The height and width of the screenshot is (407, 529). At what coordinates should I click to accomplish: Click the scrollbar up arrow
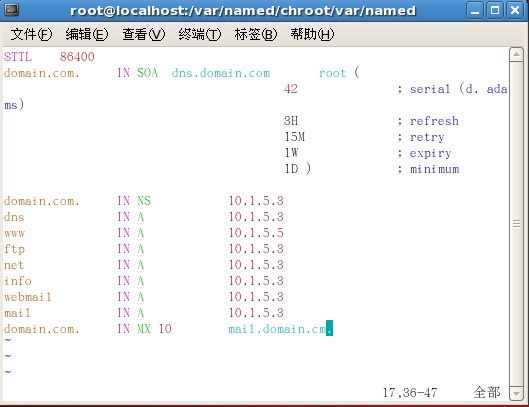click(x=516, y=54)
